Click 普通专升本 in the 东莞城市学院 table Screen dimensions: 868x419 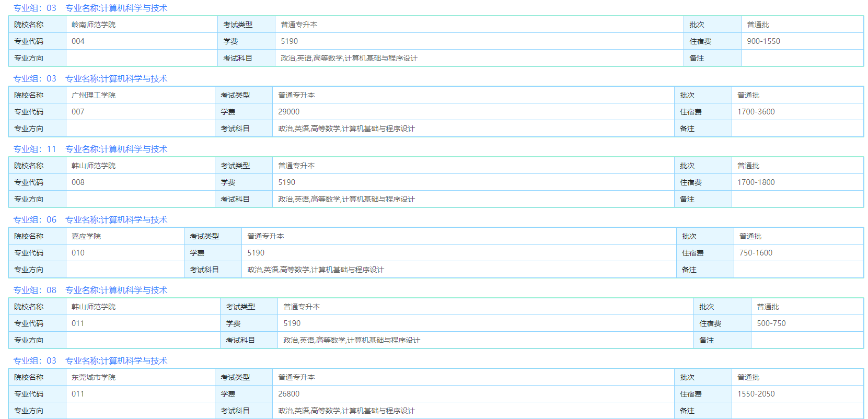[x=296, y=377]
